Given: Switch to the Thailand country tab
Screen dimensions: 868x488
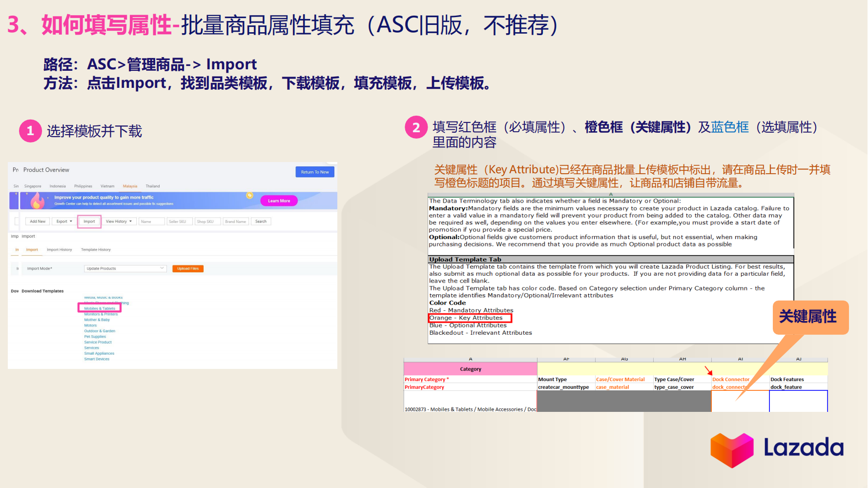Looking at the screenshot, I should (x=153, y=186).
